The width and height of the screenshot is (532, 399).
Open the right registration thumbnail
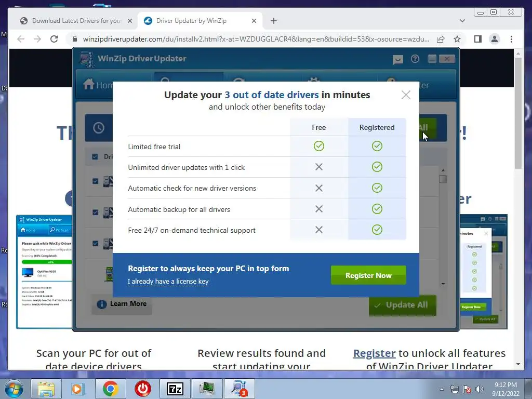click(x=484, y=271)
